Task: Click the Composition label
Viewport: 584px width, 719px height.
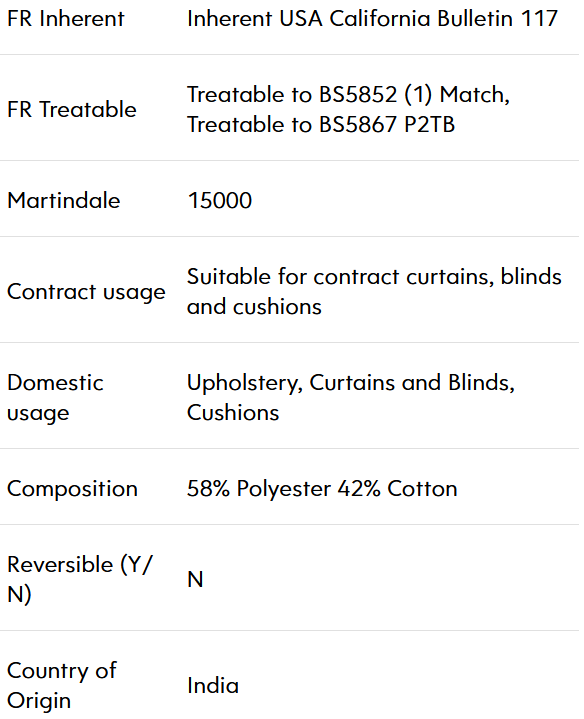Action: coord(72,489)
